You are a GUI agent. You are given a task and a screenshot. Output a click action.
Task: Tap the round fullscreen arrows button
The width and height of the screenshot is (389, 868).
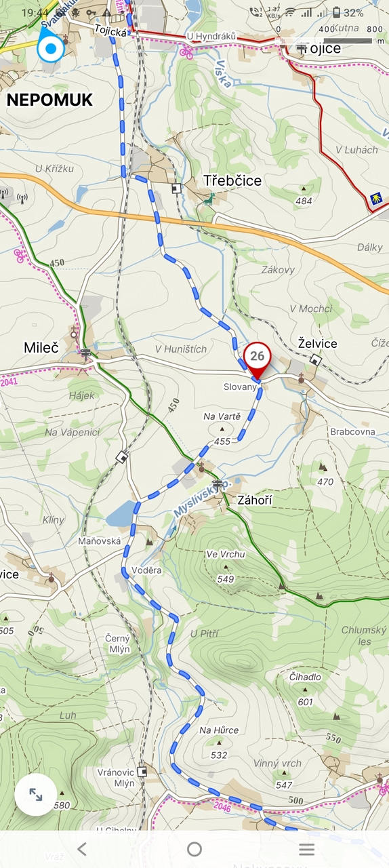pyautogui.click(x=35, y=794)
